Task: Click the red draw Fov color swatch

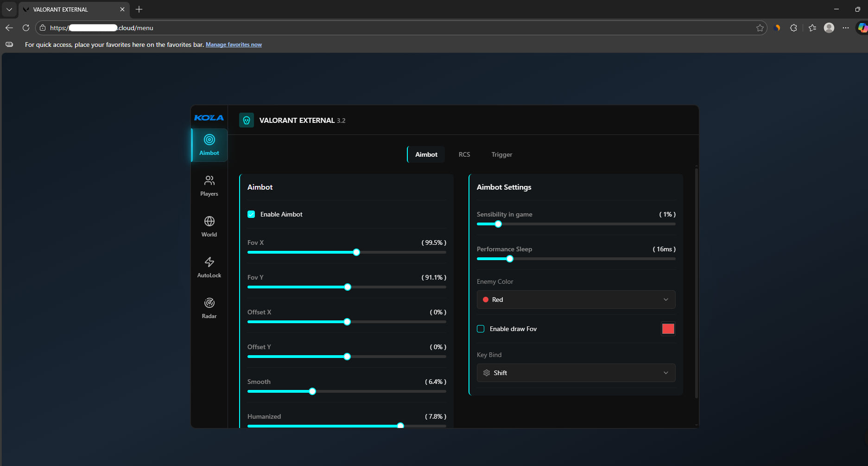Action: (x=668, y=329)
